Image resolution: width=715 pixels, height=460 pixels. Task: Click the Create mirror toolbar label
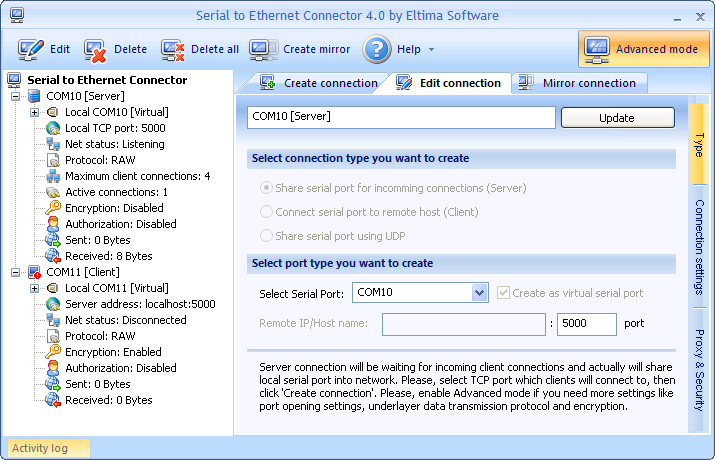click(x=316, y=49)
